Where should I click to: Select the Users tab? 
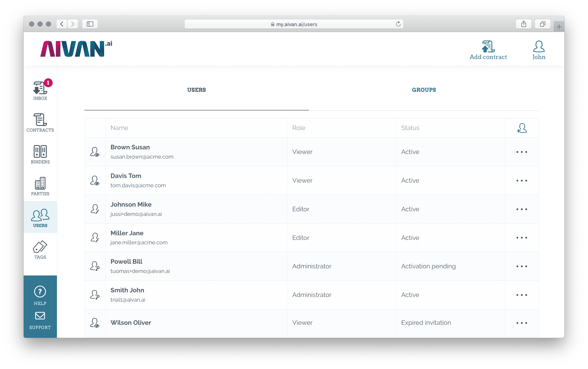[x=196, y=90]
